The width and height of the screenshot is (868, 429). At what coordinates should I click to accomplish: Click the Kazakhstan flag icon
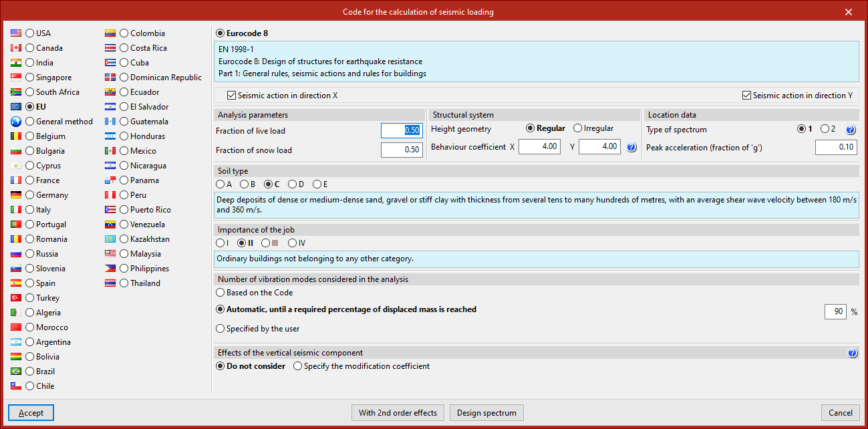point(110,239)
